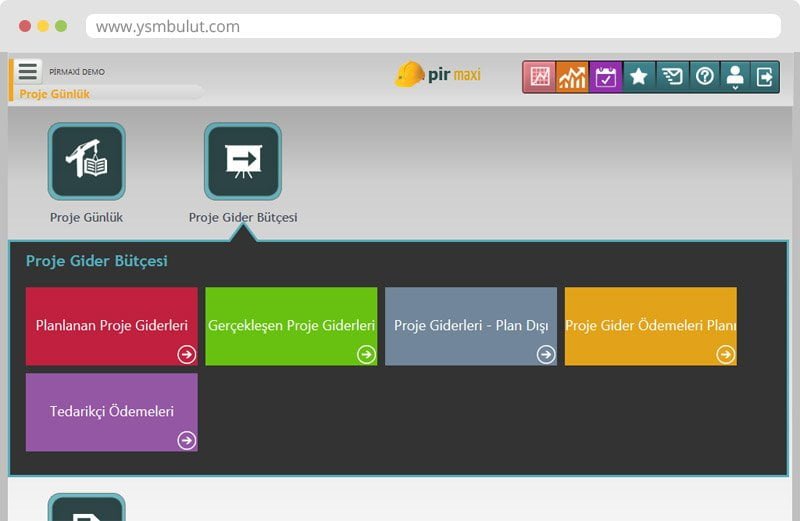Click the pirmaxi logo
Viewport: 800px width, 521px height.
coord(438,75)
